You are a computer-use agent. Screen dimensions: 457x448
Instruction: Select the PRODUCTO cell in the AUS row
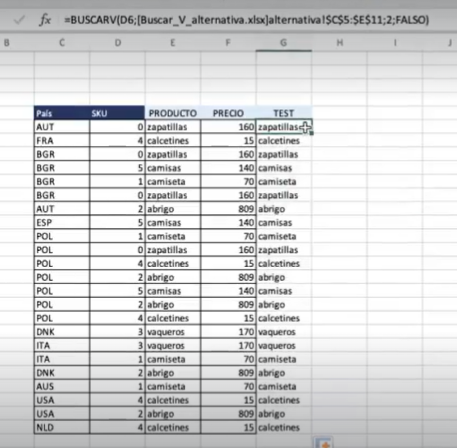coord(173,387)
